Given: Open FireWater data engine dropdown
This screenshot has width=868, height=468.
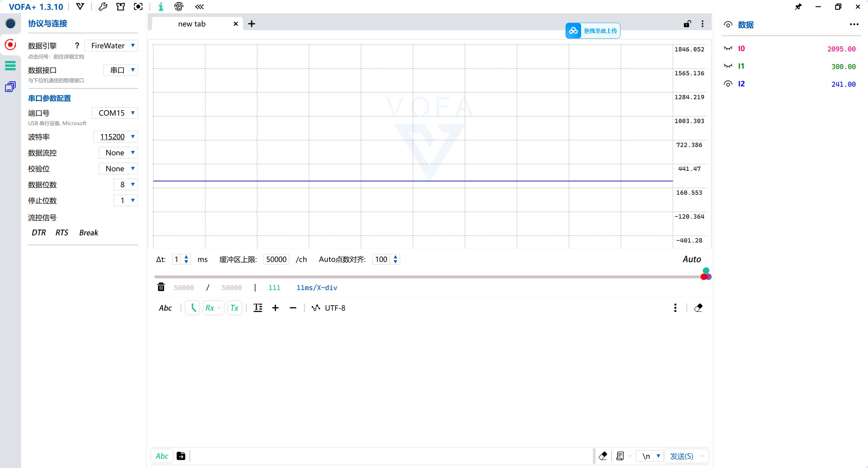Looking at the screenshot, I should pos(111,45).
